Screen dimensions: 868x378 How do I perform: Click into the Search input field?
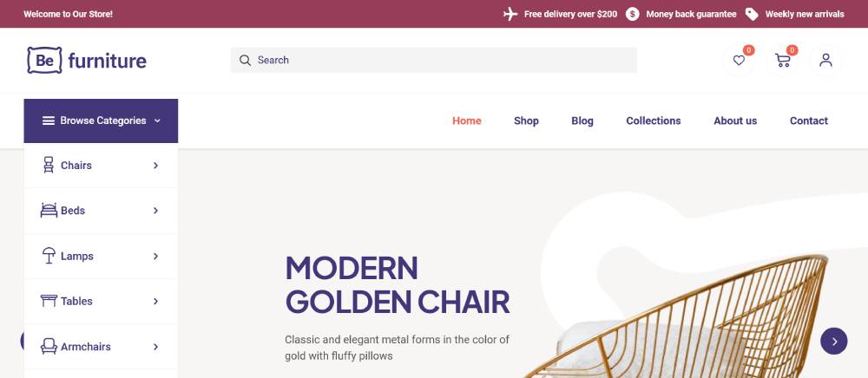click(443, 61)
